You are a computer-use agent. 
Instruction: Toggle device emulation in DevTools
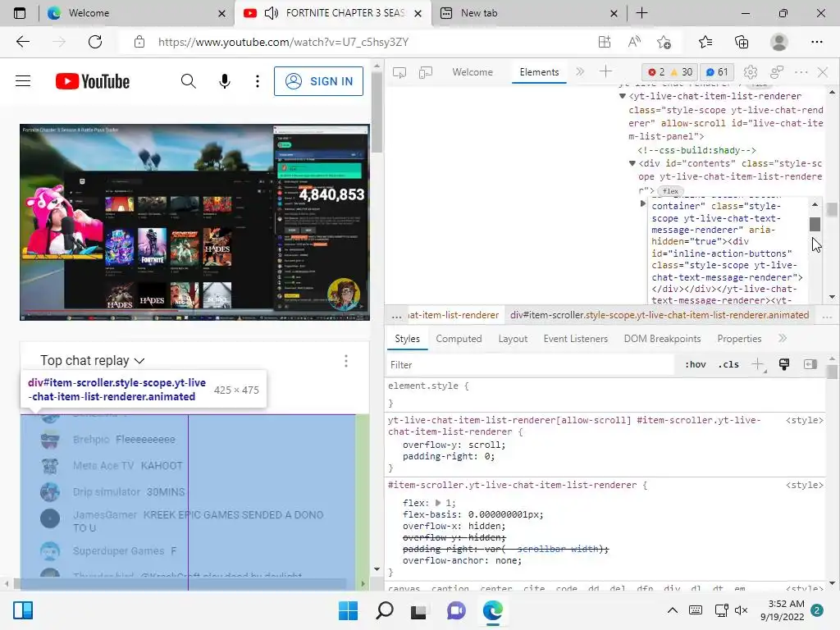(x=426, y=72)
